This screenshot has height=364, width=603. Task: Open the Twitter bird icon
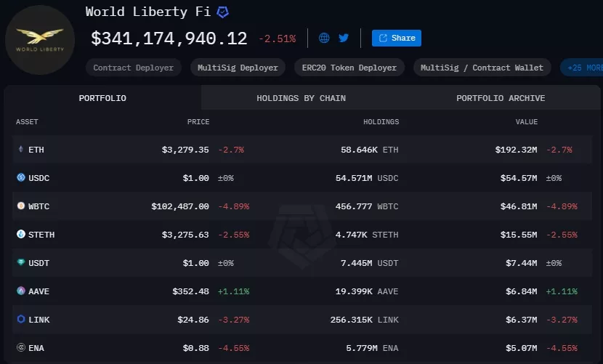[344, 38]
